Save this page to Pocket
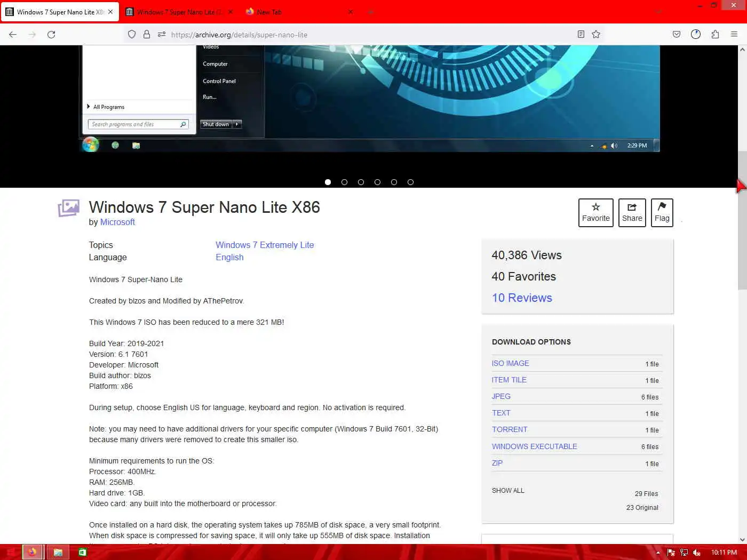Viewport: 747px width, 560px height. [x=677, y=35]
